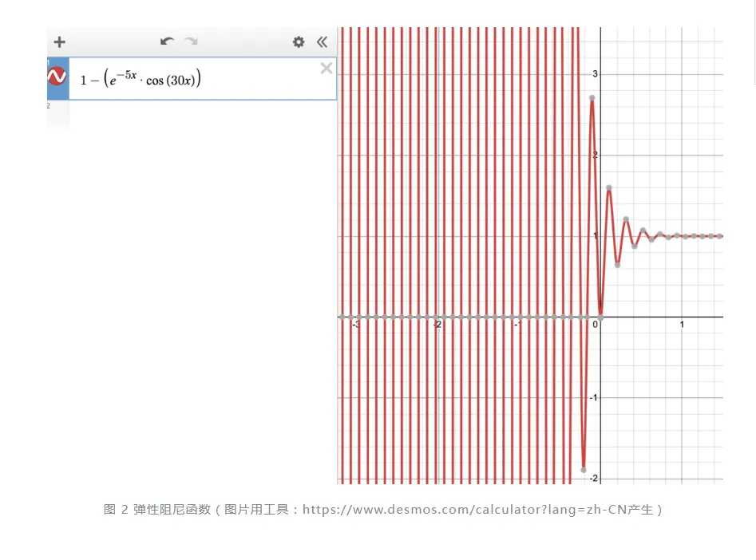The height and width of the screenshot is (560, 756).
Task: Click the redo arrow icon
Action: coord(192,41)
